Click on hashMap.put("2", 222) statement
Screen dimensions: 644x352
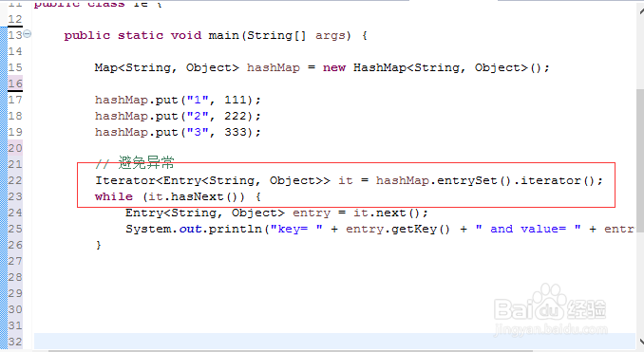point(178,116)
